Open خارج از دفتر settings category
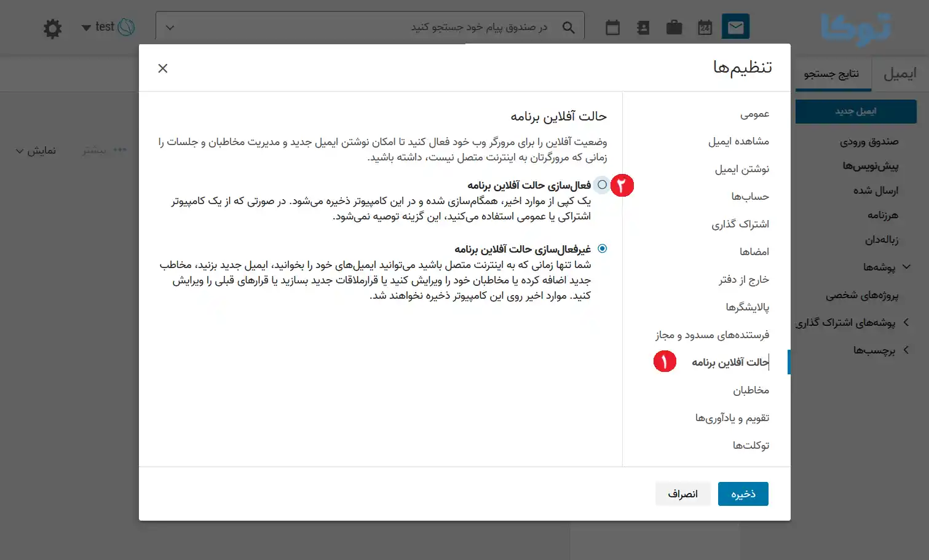 [744, 280]
